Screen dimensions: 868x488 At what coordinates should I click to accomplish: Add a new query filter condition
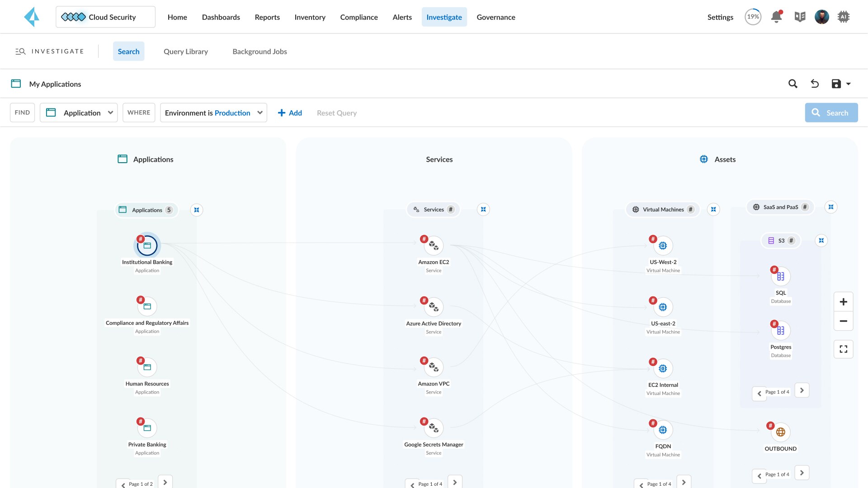coord(289,113)
